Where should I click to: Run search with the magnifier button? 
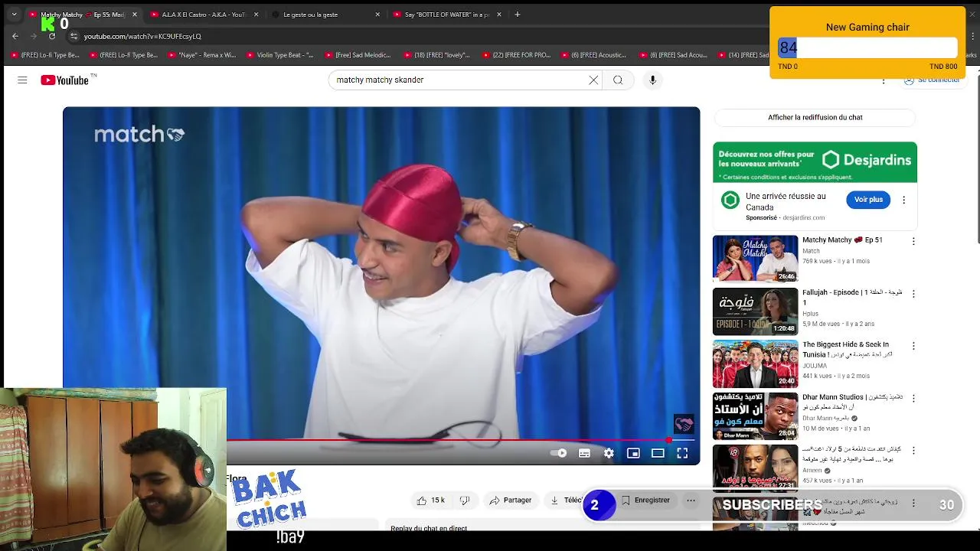(x=618, y=80)
